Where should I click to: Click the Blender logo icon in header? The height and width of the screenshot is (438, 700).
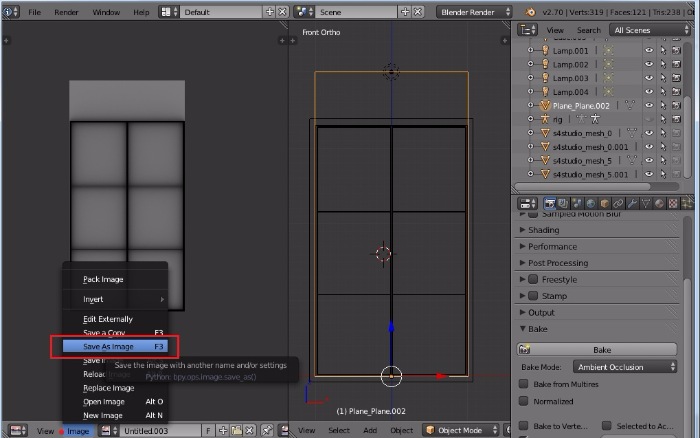coord(530,12)
